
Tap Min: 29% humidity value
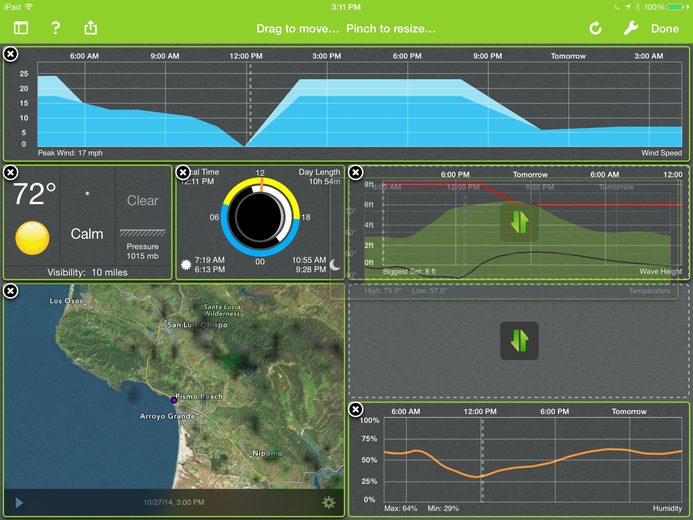443,509
